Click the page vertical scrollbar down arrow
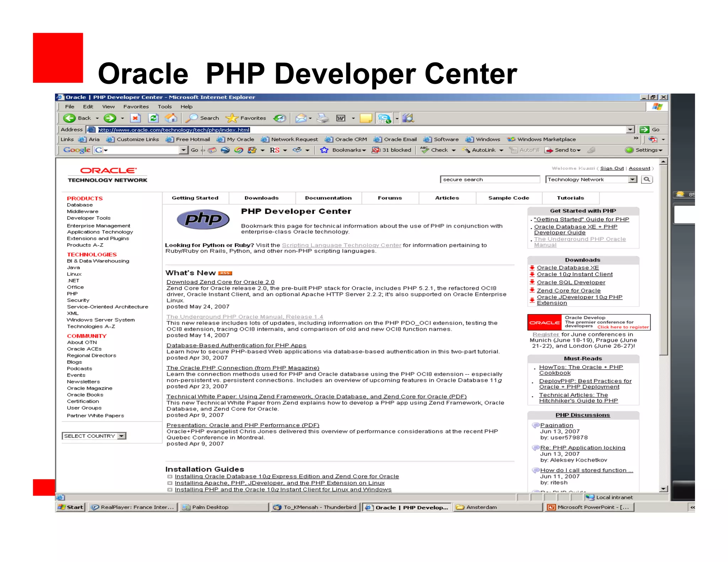Screen dimensions: 728x562 663,489
